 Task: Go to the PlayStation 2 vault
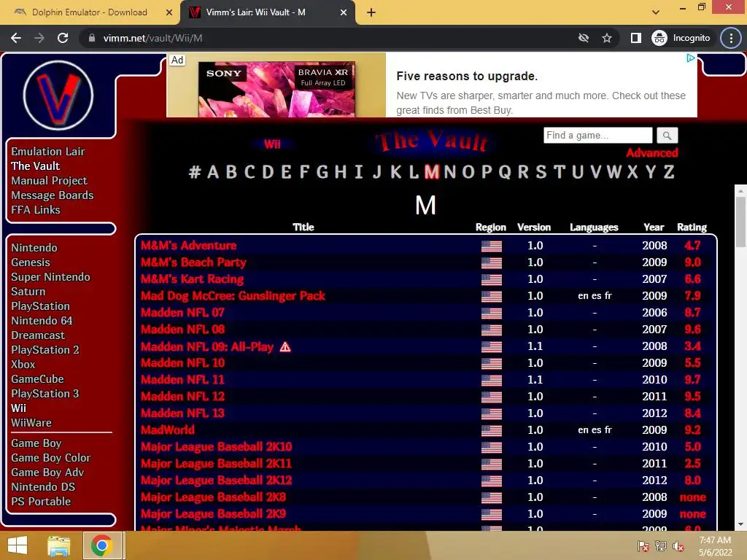45,350
